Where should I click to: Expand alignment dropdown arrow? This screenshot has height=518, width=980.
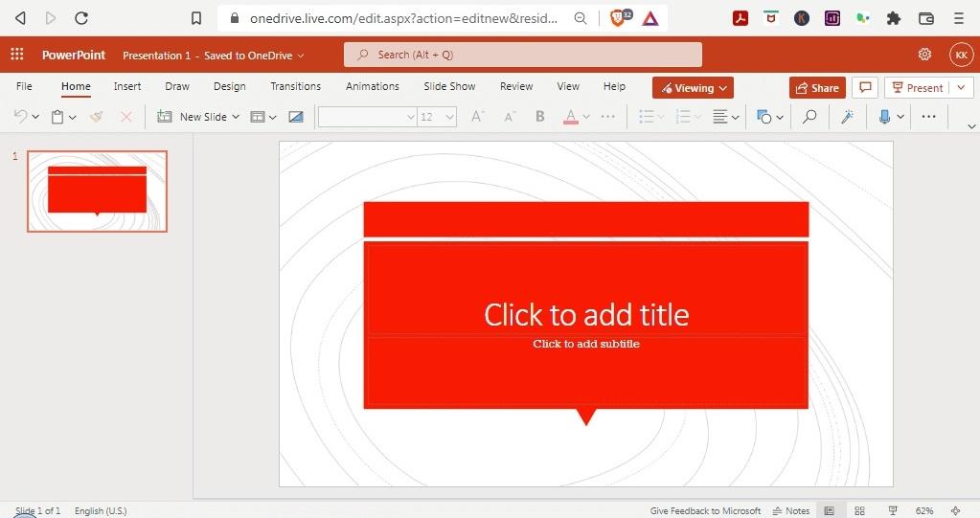(736, 116)
